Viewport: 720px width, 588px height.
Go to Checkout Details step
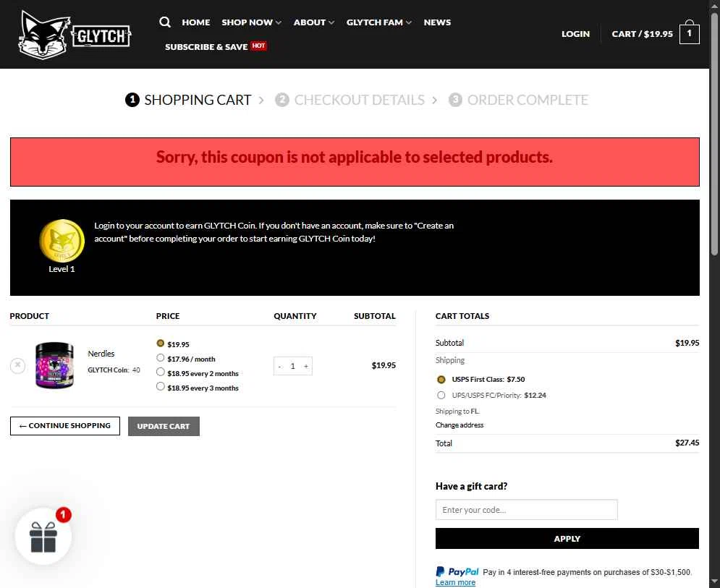pyautogui.click(x=350, y=100)
